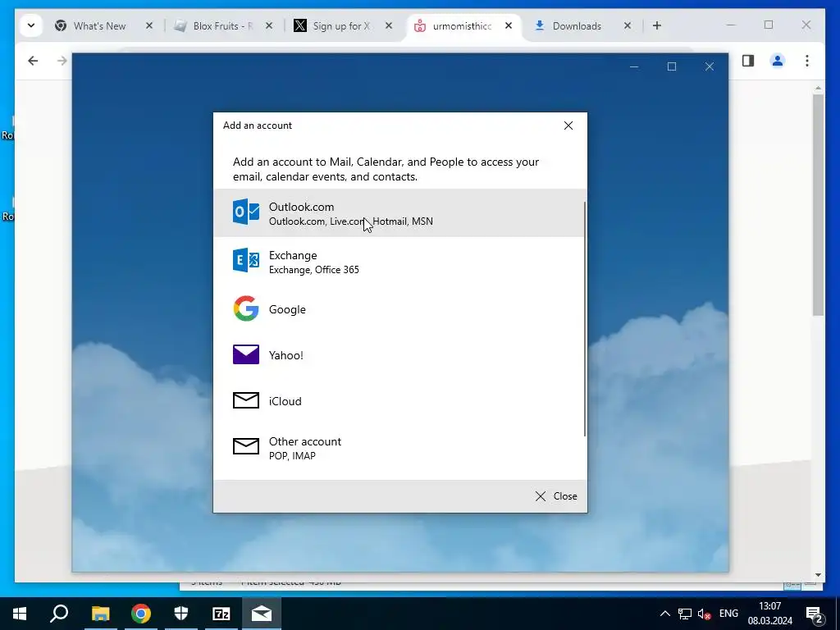The image size is (840, 630).
Task: Open the Windows Start menu
Action: tap(20, 614)
